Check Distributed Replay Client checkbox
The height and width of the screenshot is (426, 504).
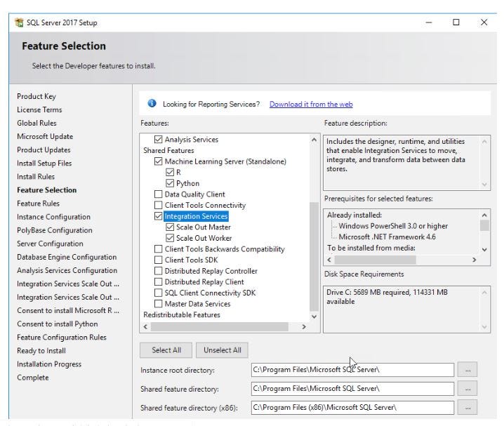158,281
